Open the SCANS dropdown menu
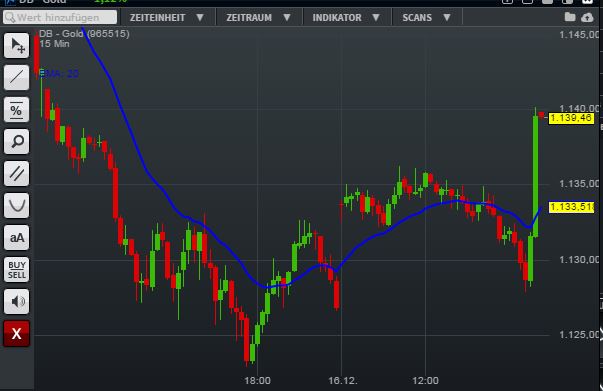Screen dimensions: 603x391 426,18
